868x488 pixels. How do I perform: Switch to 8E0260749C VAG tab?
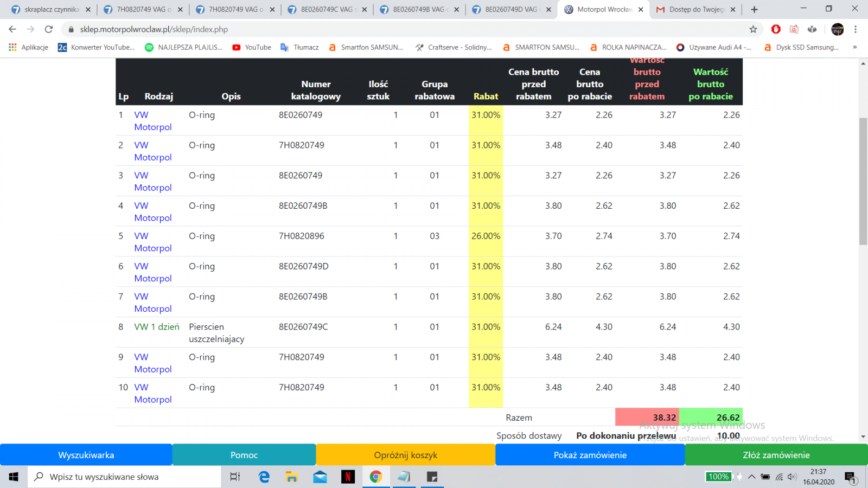pos(327,9)
